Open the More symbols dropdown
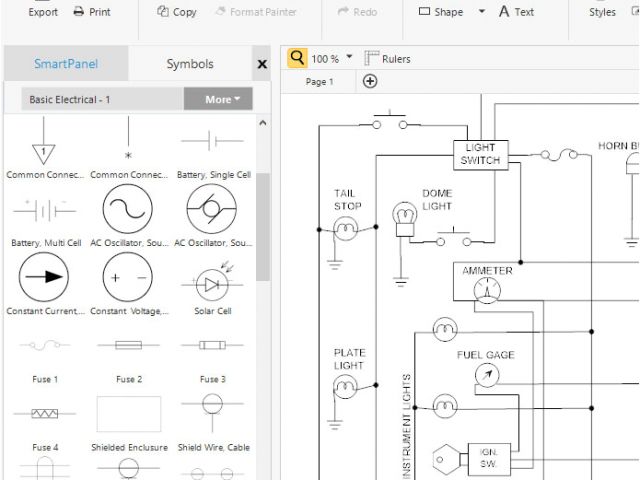 tap(218, 99)
